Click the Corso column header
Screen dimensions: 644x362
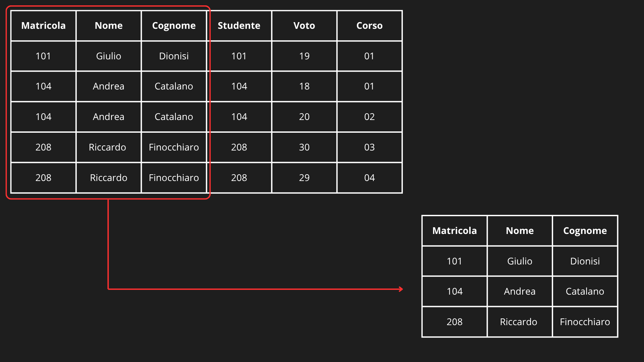pyautogui.click(x=369, y=25)
